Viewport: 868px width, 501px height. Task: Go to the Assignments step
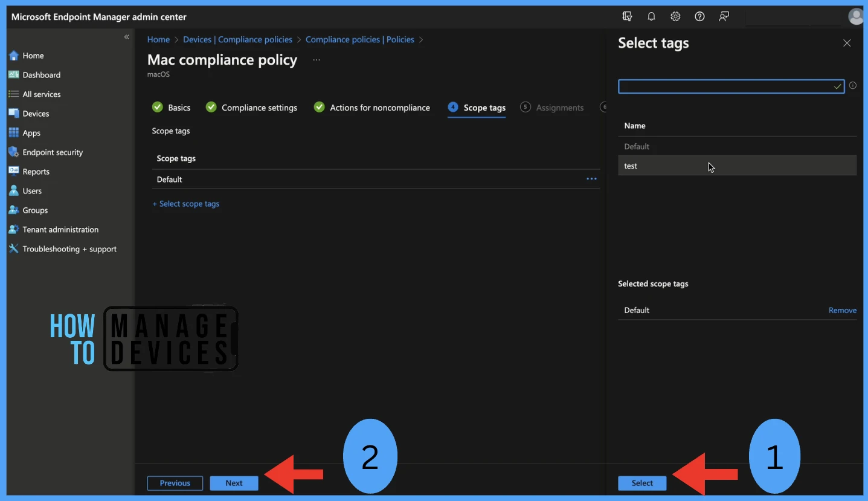552,108
